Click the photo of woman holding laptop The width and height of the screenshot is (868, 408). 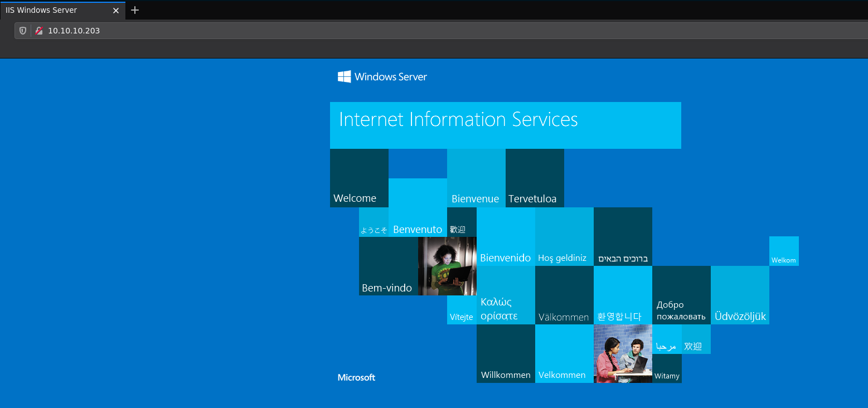coord(447,266)
